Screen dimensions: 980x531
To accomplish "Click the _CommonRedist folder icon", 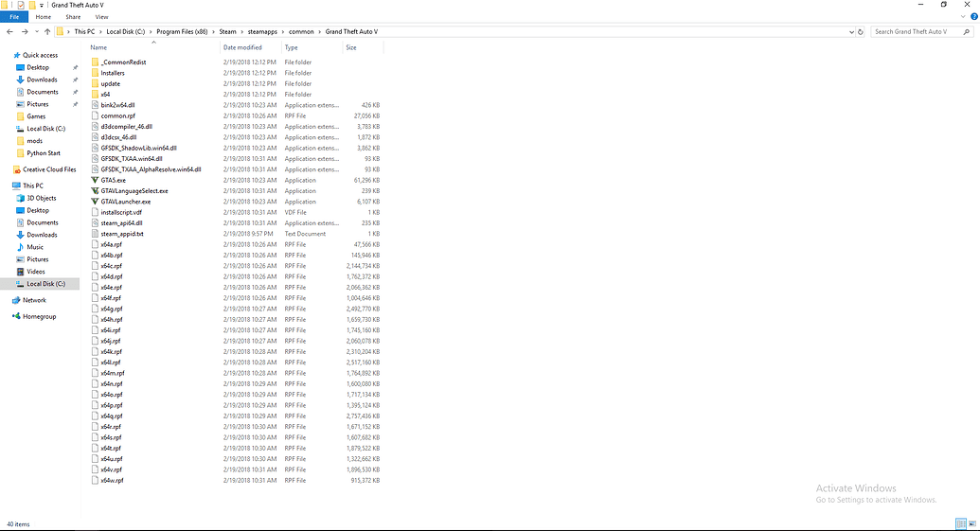I will click(x=95, y=62).
